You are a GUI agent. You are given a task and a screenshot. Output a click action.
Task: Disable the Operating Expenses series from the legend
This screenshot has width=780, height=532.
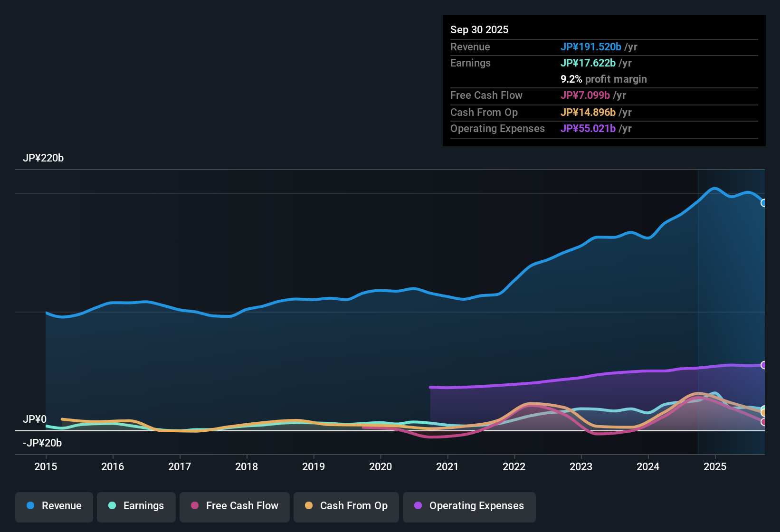tap(469, 506)
